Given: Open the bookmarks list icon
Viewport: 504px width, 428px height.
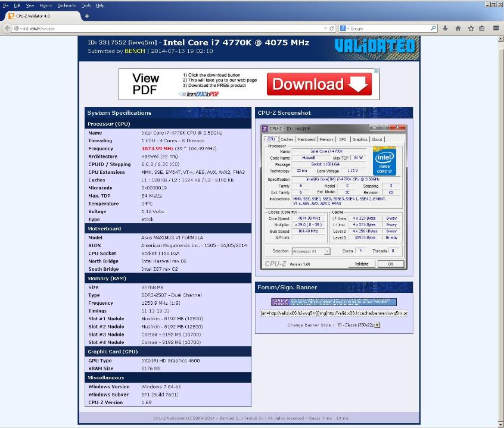Looking at the screenshot, I should [x=482, y=28].
